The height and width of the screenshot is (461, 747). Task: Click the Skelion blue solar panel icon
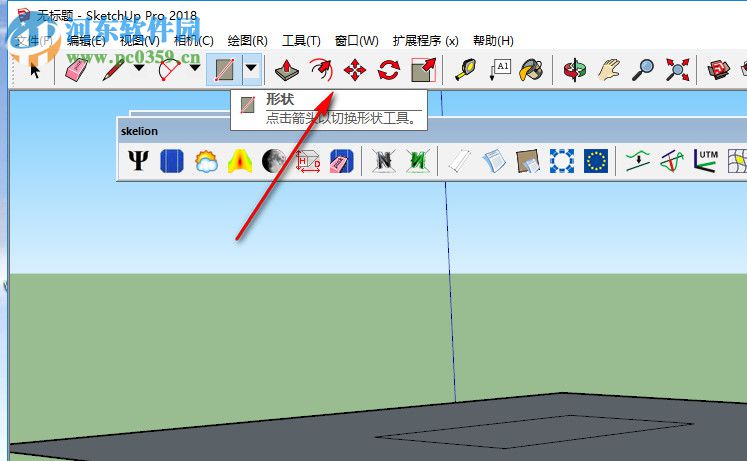(172, 161)
